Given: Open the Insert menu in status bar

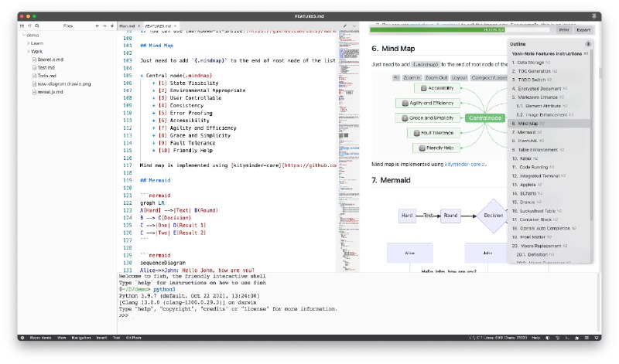Looking at the screenshot, I should (x=101, y=338).
